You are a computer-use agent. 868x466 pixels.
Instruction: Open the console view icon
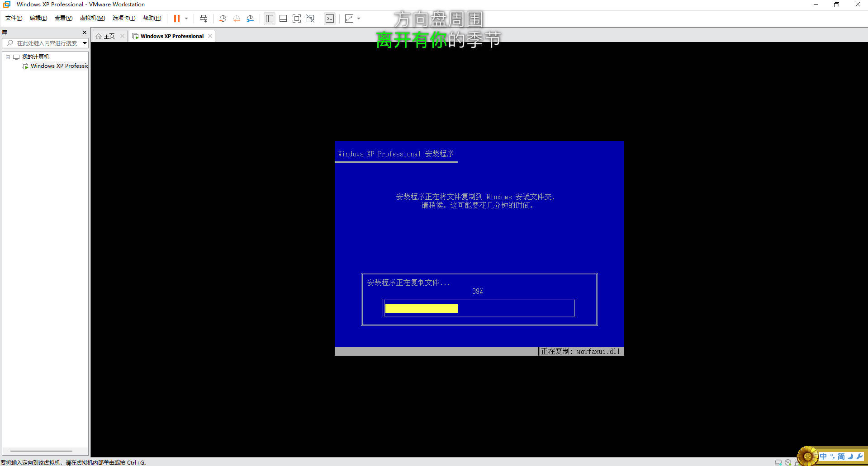click(x=330, y=19)
